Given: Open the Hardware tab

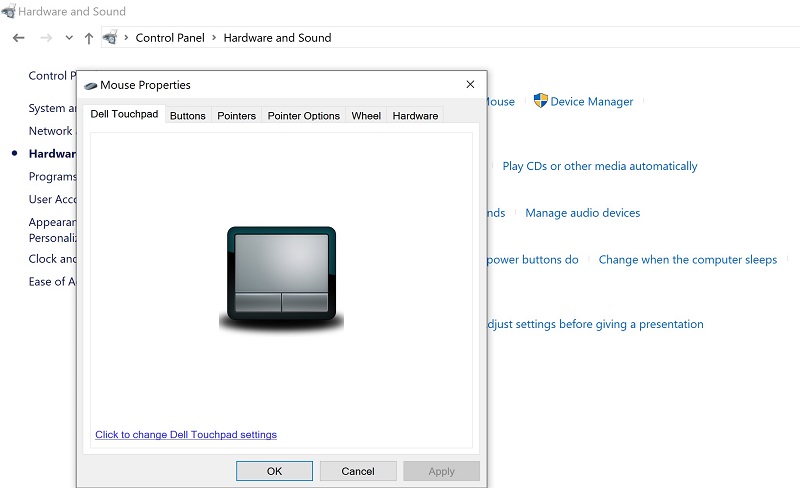Looking at the screenshot, I should [x=415, y=116].
